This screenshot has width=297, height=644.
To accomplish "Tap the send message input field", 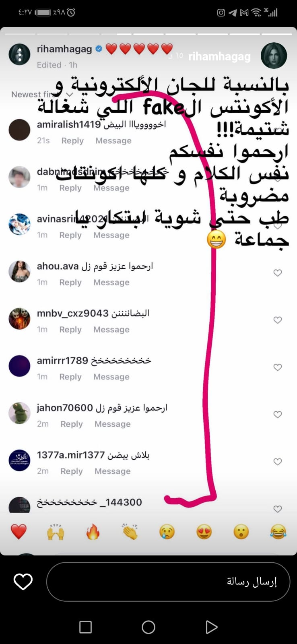I will coord(168,582).
